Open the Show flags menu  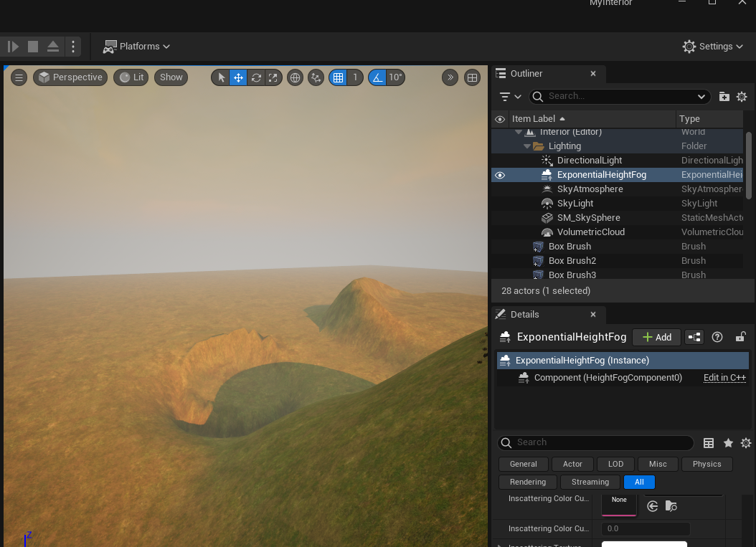pyautogui.click(x=171, y=77)
